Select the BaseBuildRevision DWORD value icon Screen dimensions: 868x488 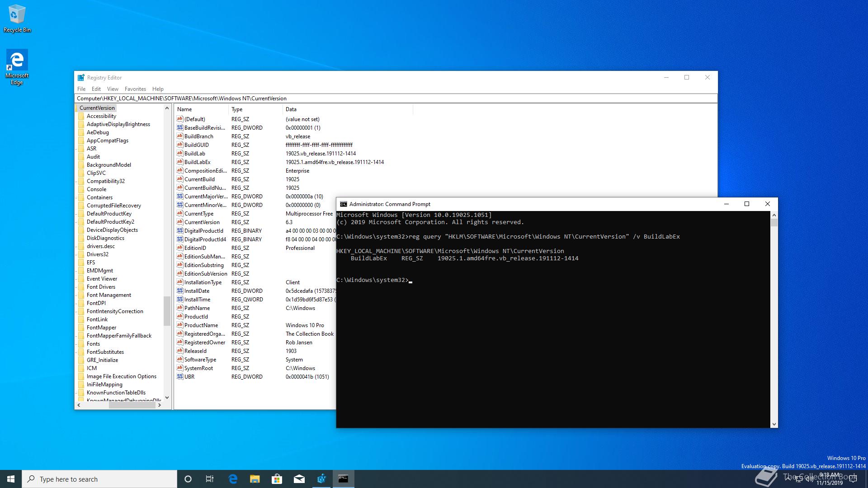click(x=180, y=127)
